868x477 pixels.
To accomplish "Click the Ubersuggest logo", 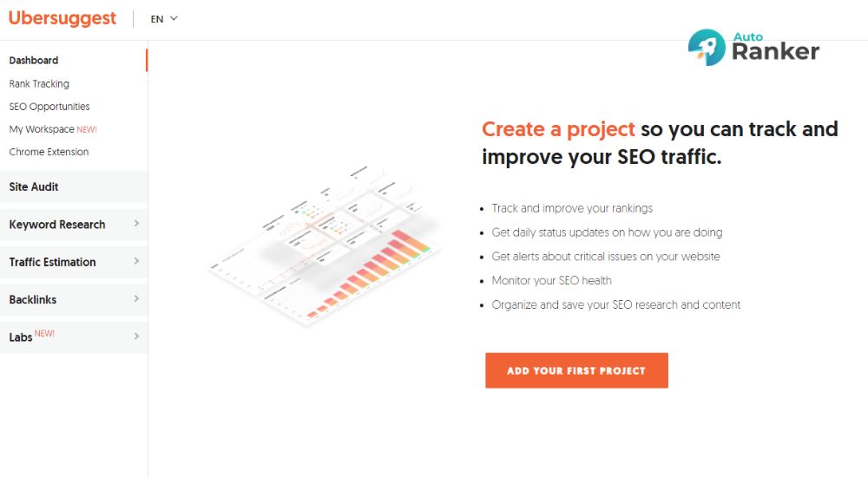I will tap(62, 18).
